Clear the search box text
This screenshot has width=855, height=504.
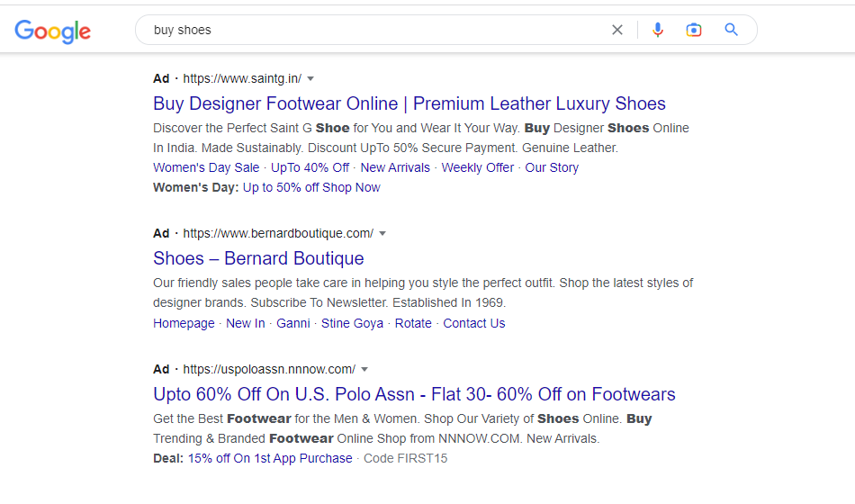617,30
